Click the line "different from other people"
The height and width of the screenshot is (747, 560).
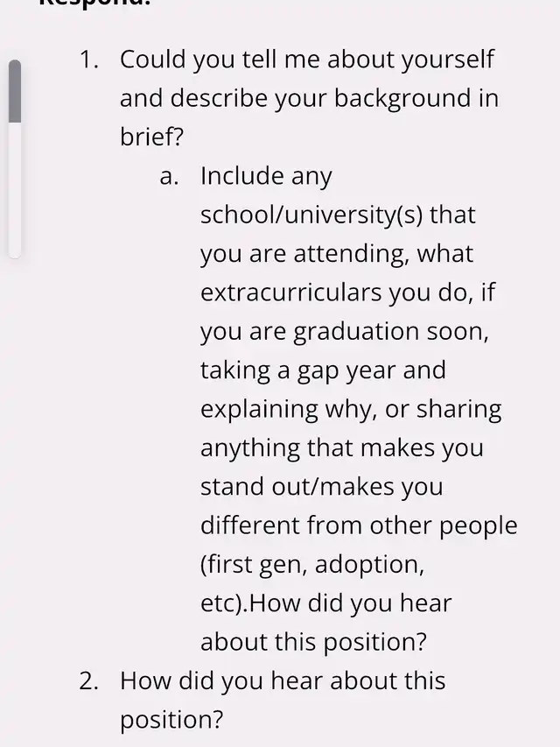pos(359,526)
